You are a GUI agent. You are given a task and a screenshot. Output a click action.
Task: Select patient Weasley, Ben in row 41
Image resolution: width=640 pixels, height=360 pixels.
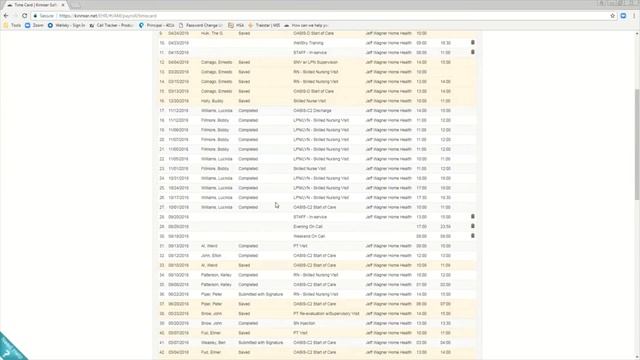click(213, 342)
